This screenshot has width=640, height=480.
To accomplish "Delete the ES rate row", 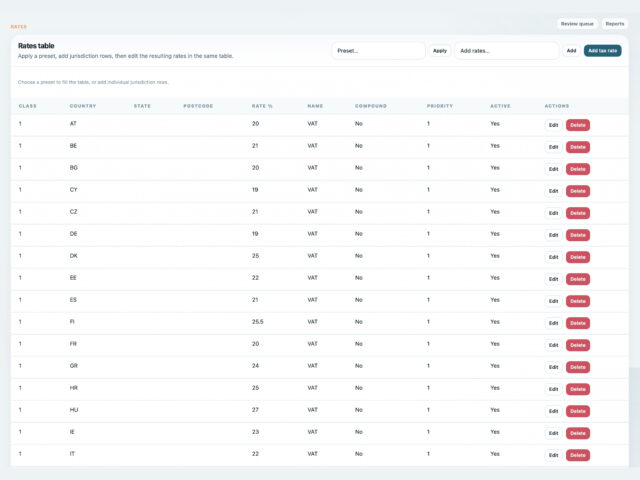I will (x=578, y=301).
